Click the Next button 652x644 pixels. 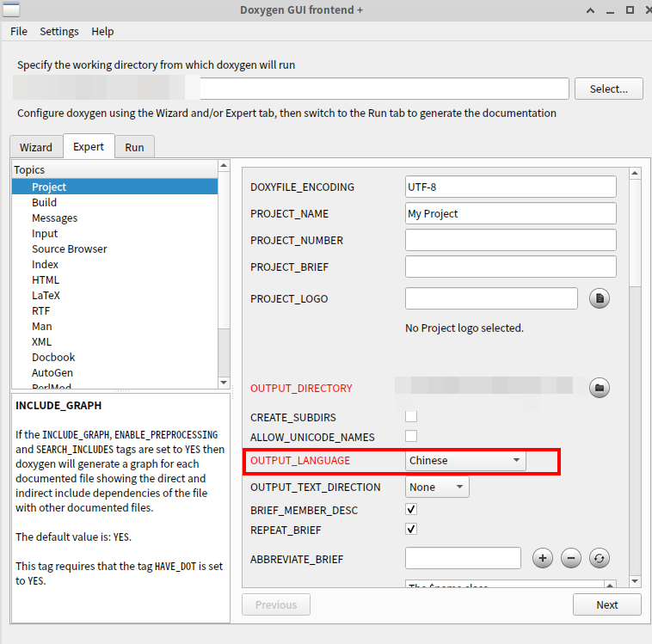click(607, 604)
